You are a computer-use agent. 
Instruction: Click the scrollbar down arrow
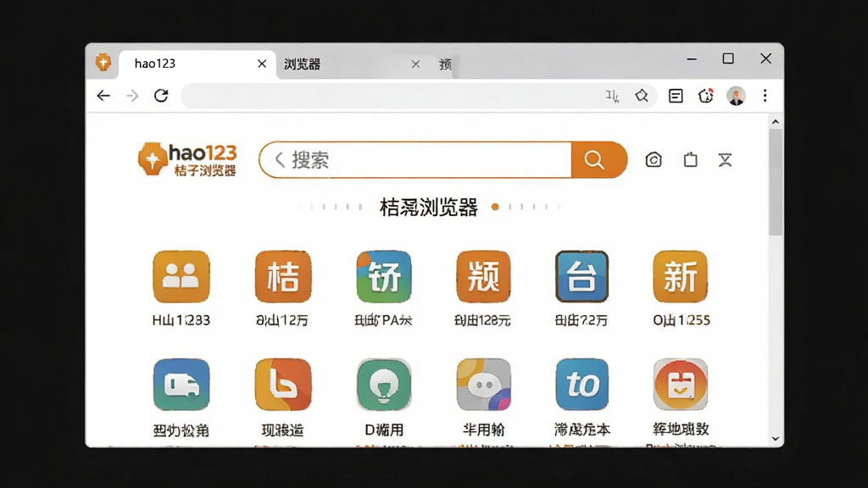coord(776,439)
